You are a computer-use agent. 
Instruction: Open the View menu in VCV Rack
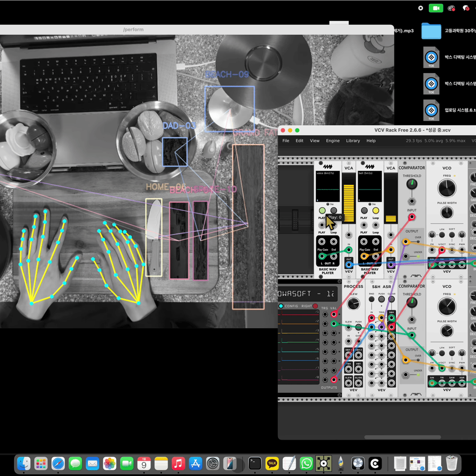coord(315,141)
